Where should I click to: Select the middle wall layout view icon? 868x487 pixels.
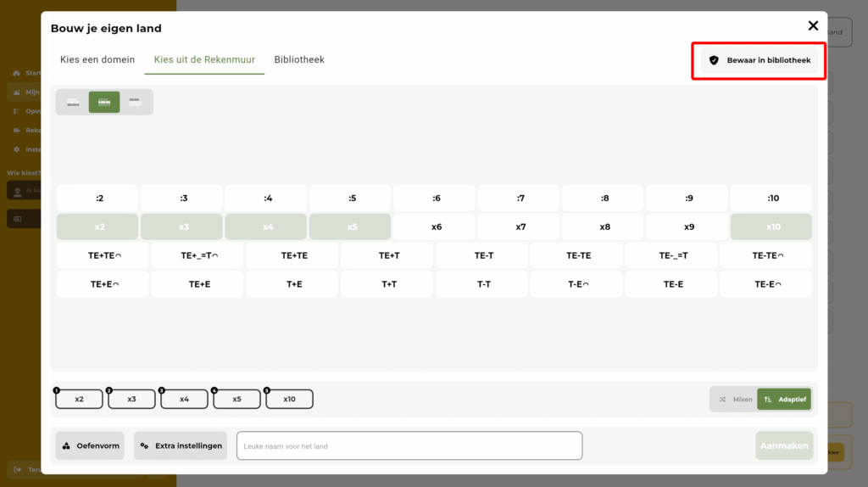[x=104, y=102]
